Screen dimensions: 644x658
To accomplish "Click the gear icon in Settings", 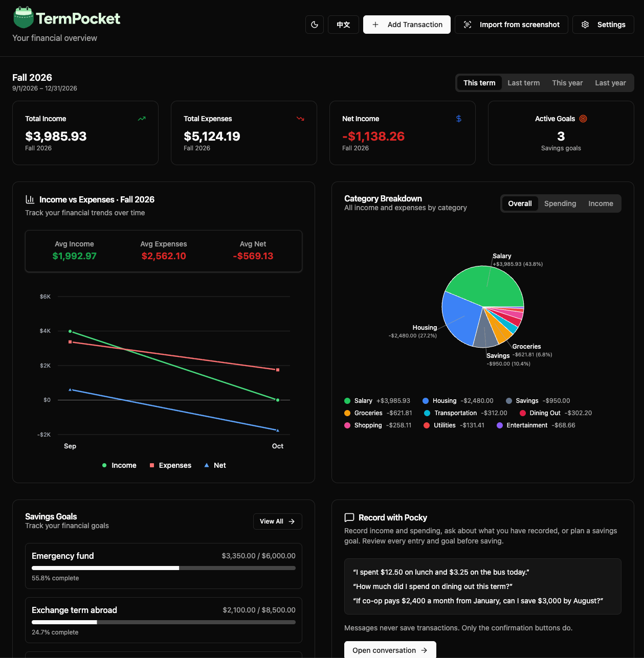I will [585, 25].
